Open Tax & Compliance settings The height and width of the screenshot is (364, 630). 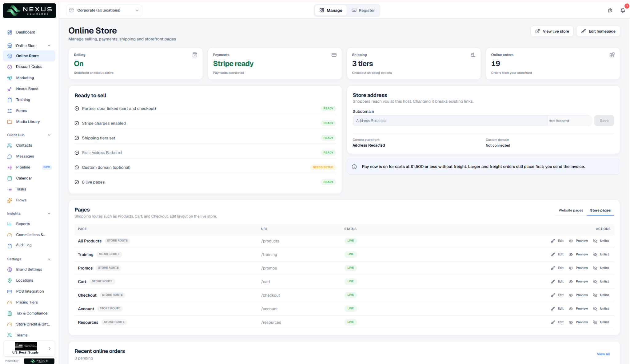pyautogui.click(x=32, y=313)
